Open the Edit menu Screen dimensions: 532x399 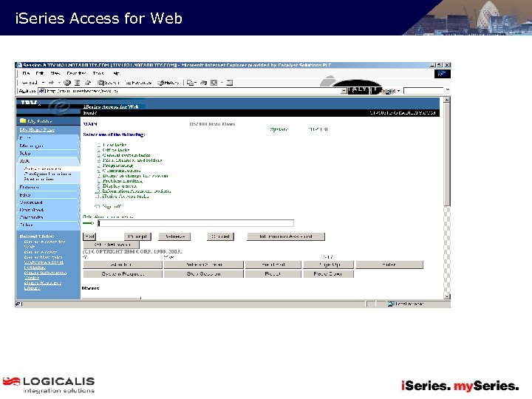coord(40,73)
